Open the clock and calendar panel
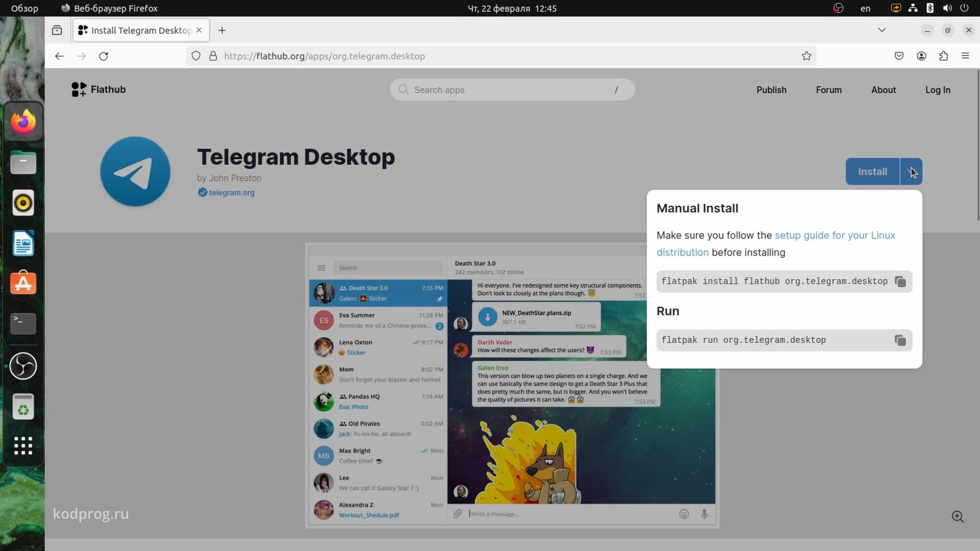Screen dimensions: 980x551 coord(512,8)
